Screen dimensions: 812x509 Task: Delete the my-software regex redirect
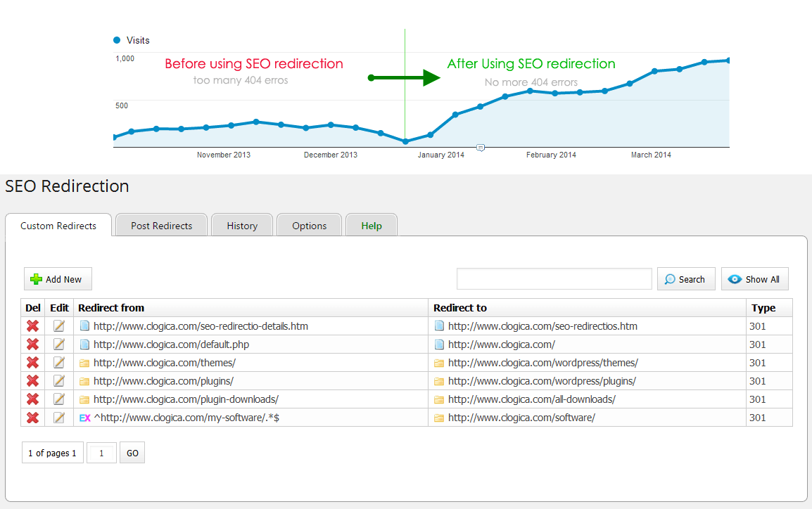pos(32,418)
